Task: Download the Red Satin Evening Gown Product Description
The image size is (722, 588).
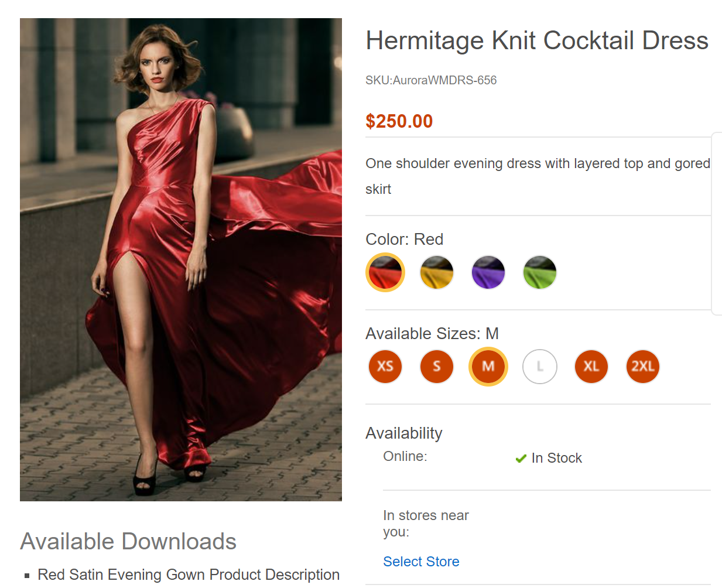Action: pyautogui.click(x=189, y=575)
